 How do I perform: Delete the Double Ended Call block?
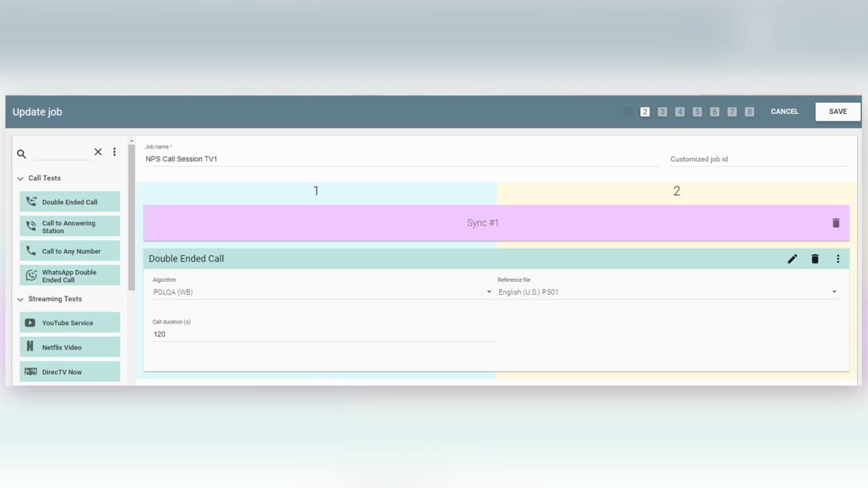pyautogui.click(x=814, y=258)
